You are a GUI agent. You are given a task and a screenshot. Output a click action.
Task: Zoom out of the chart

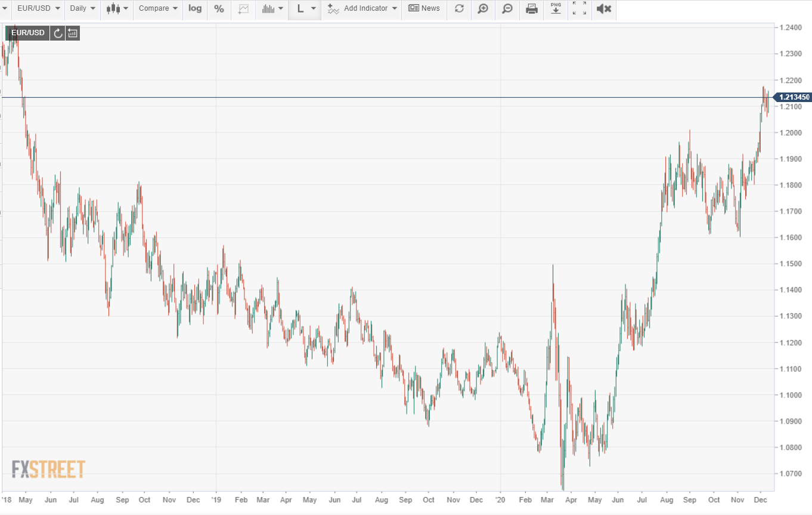point(507,8)
